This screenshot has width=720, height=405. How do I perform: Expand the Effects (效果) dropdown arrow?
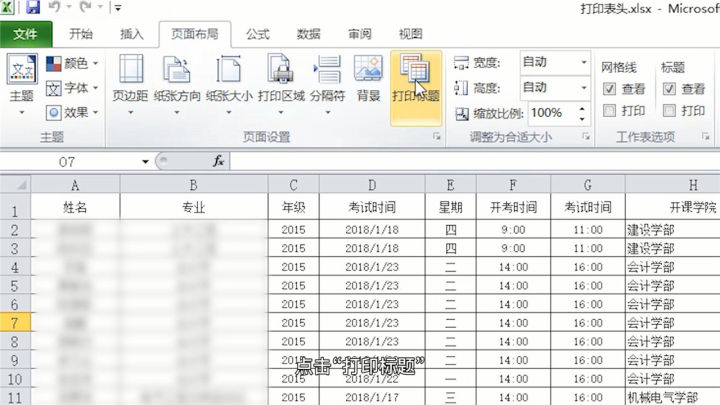[96, 112]
